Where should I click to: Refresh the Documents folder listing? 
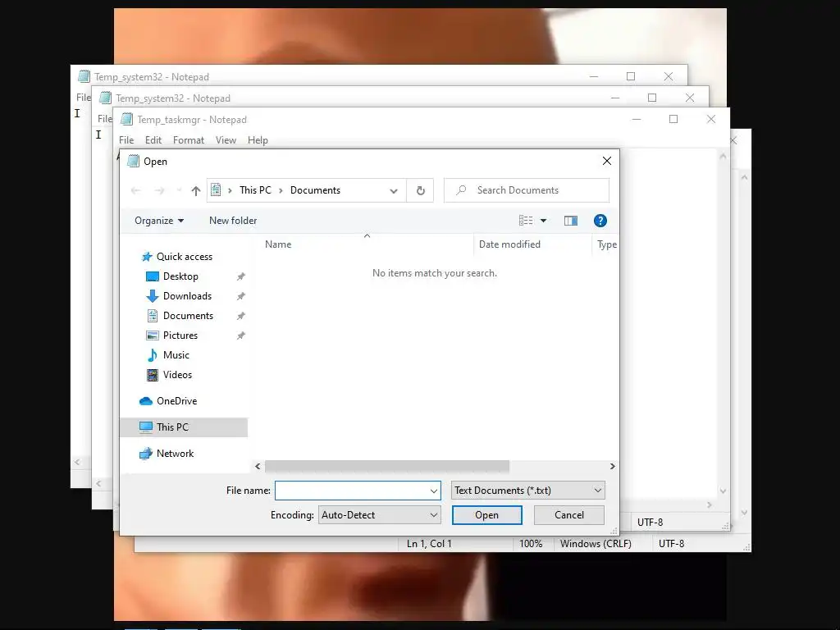tap(421, 190)
